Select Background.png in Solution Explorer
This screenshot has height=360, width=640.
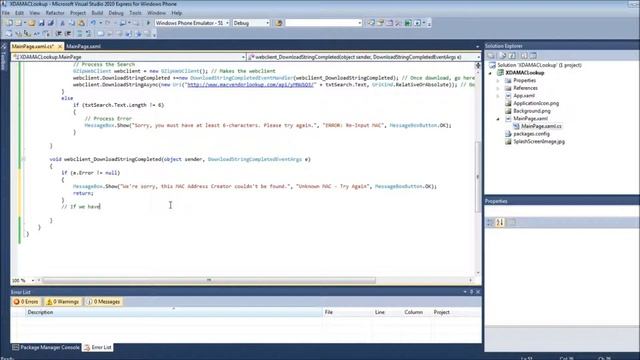point(531,111)
